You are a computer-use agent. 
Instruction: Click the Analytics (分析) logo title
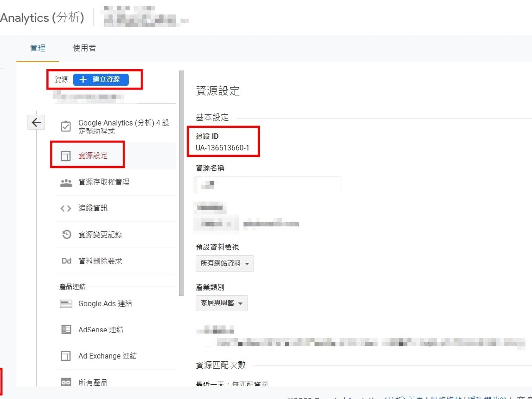pyautogui.click(x=42, y=17)
